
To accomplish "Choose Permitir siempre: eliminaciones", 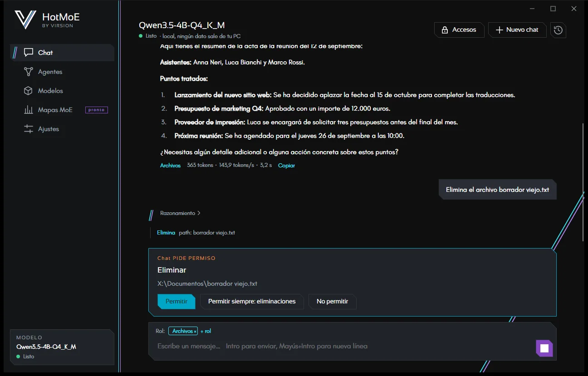I will [x=252, y=302].
